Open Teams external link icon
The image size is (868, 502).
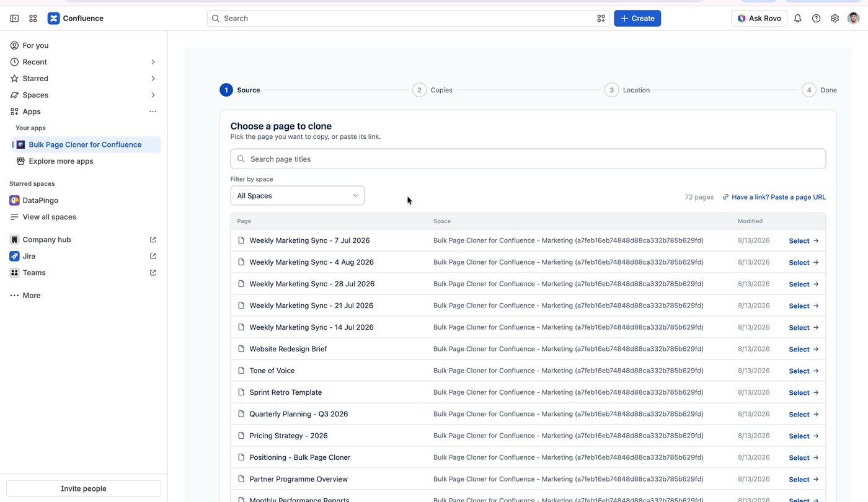coord(153,273)
